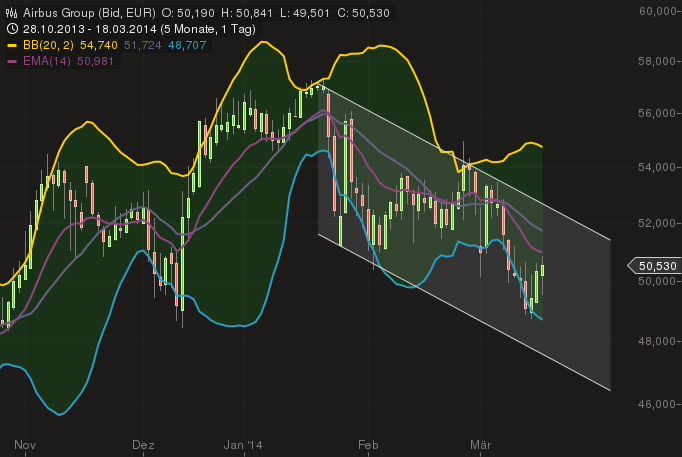This screenshot has width=682, height=457.
Task: Select the Airbus Group (Bid, EUR) title
Action: (x=89, y=13)
